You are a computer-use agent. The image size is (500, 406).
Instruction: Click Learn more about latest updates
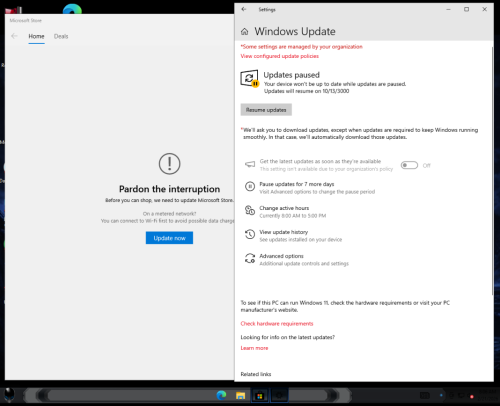(254, 348)
